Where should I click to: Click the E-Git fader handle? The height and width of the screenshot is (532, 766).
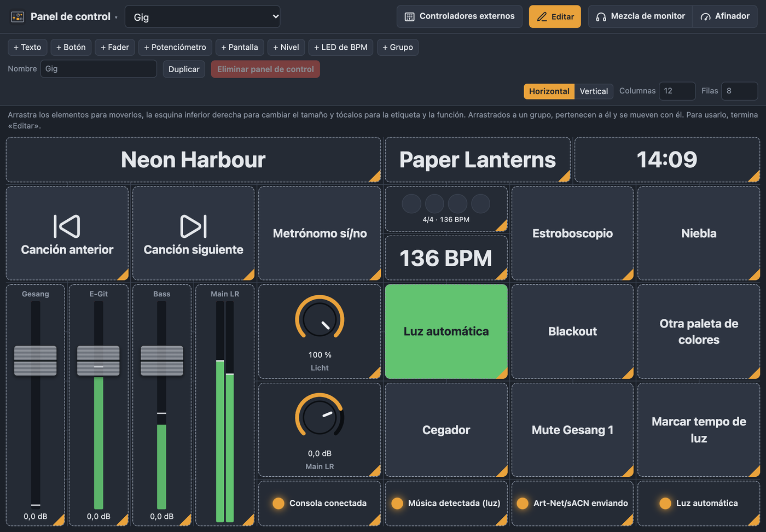(x=98, y=361)
